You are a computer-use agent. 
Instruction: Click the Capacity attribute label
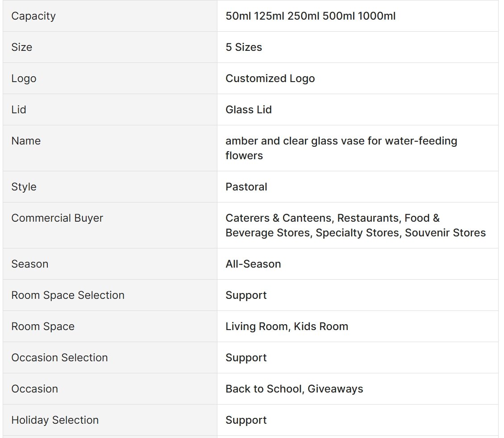tap(33, 16)
